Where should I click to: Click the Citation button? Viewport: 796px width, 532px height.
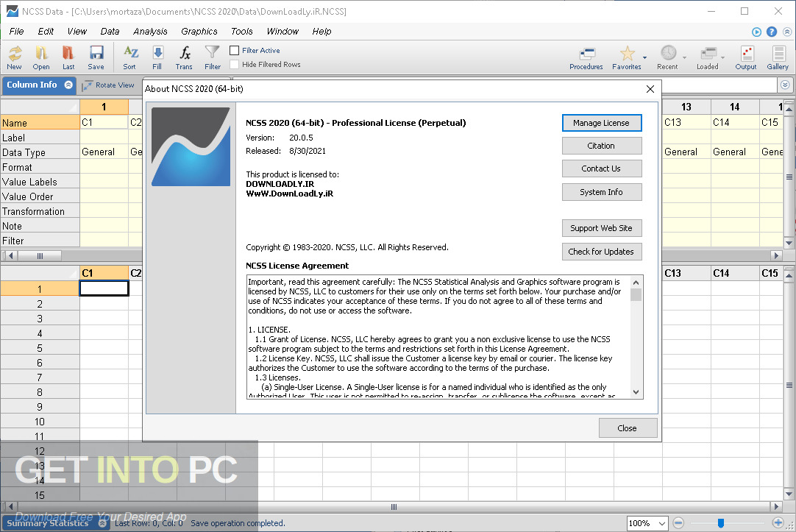tap(602, 146)
